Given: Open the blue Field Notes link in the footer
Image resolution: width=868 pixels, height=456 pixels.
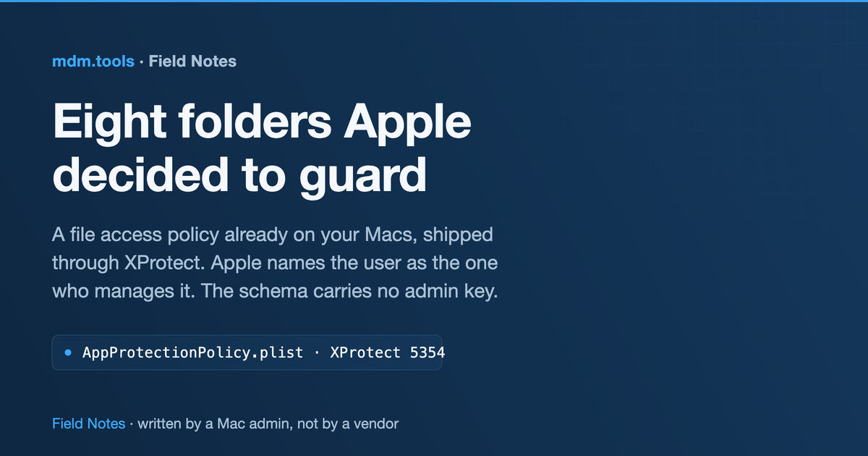Looking at the screenshot, I should click(x=88, y=423).
